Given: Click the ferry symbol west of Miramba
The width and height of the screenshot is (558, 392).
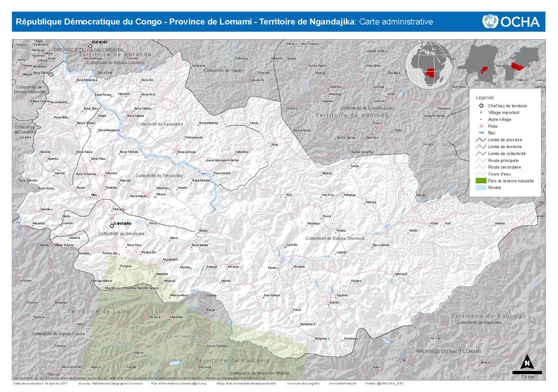Looking at the screenshot, I should point(18,223).
